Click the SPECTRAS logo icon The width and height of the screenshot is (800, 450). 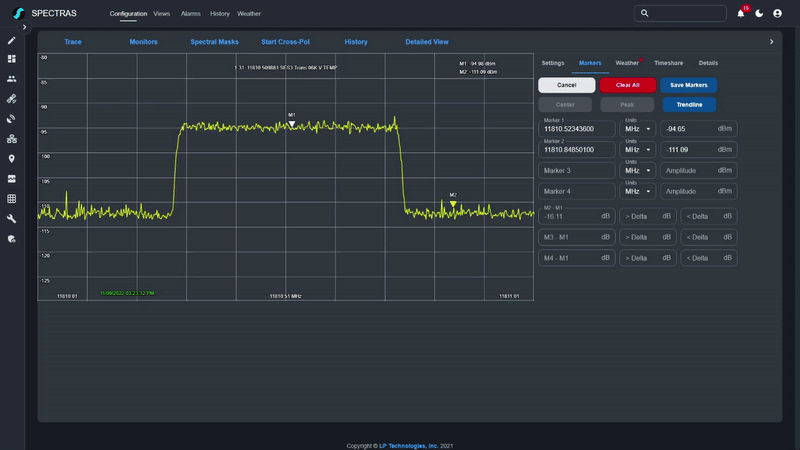[19, 13]
